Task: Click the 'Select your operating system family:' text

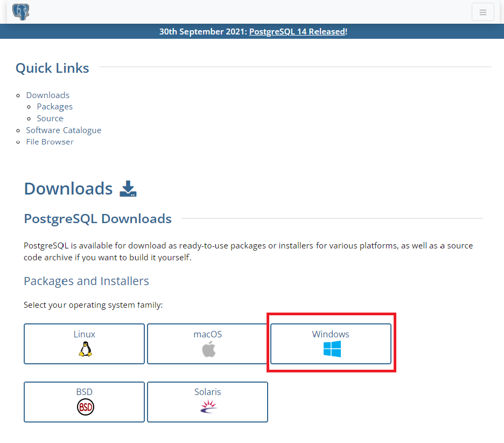Action: pos(93,305)
